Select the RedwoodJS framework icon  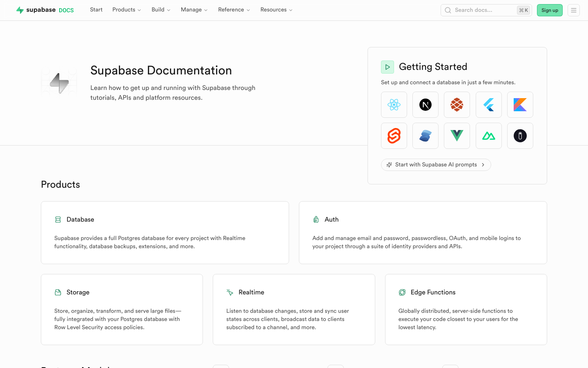pyautogui.click(x=457, y=105)
